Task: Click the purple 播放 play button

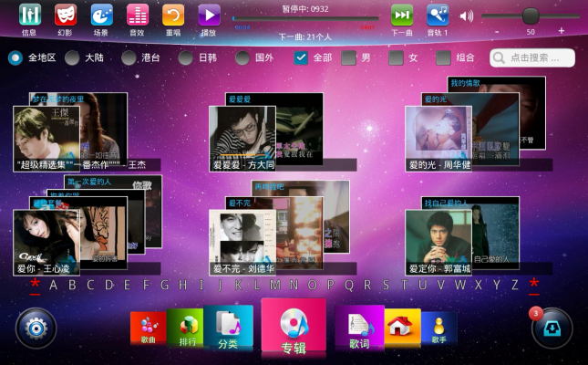Action: click(210, 15)
